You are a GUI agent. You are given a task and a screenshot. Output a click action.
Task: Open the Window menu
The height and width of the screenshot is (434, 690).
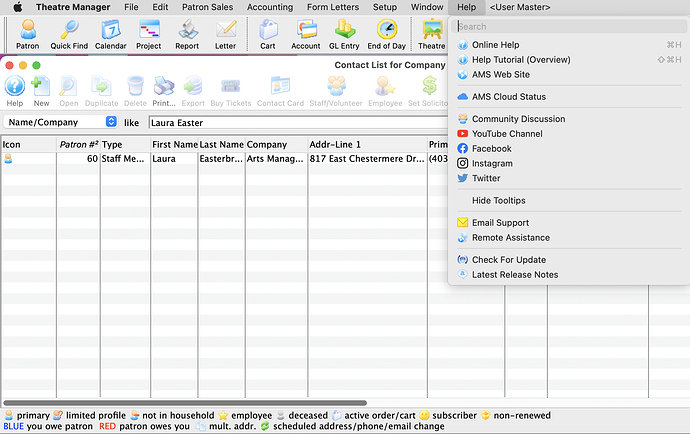click(427, 7)
